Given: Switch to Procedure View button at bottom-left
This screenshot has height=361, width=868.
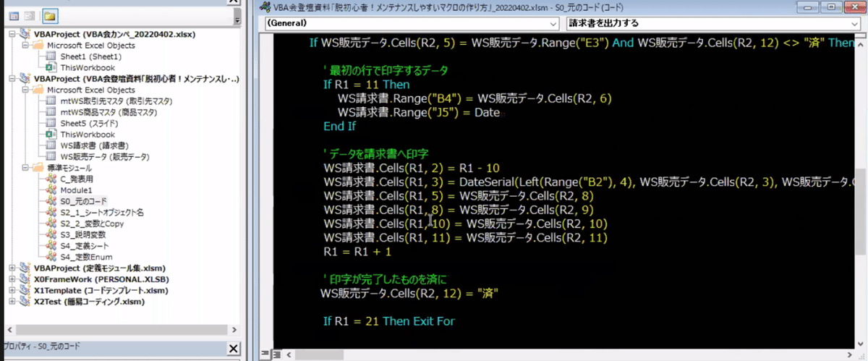Looking at the screenshot, I should [265, 354].
